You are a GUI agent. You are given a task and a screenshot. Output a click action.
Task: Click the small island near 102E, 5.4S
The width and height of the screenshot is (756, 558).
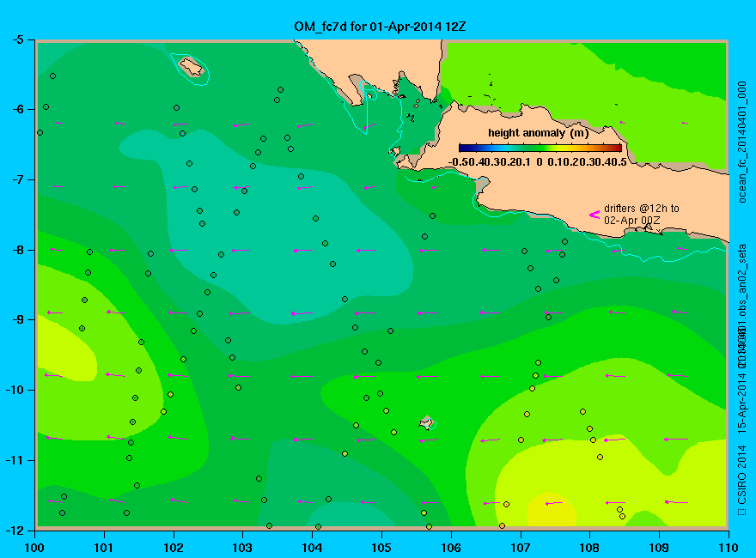(x=191, y=66)
